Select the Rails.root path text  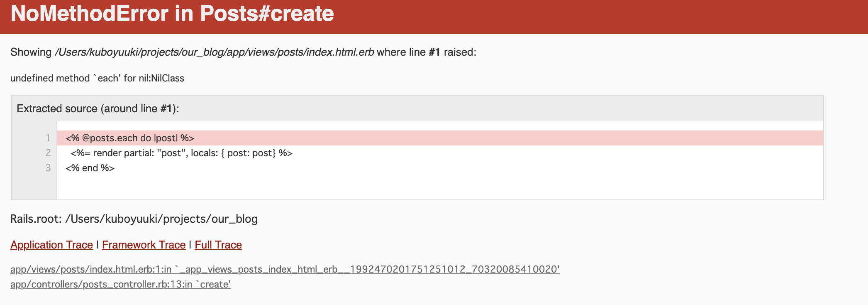point(134,219)
